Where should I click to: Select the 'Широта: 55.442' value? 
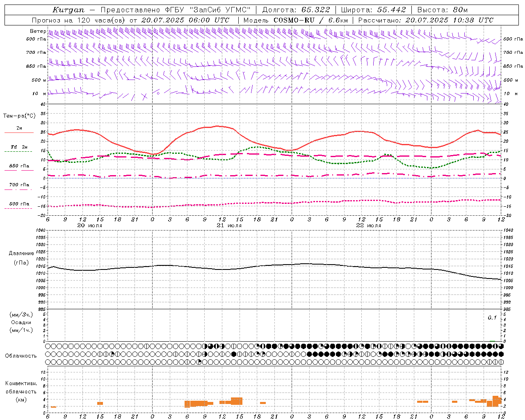click(x=373, y=10)
